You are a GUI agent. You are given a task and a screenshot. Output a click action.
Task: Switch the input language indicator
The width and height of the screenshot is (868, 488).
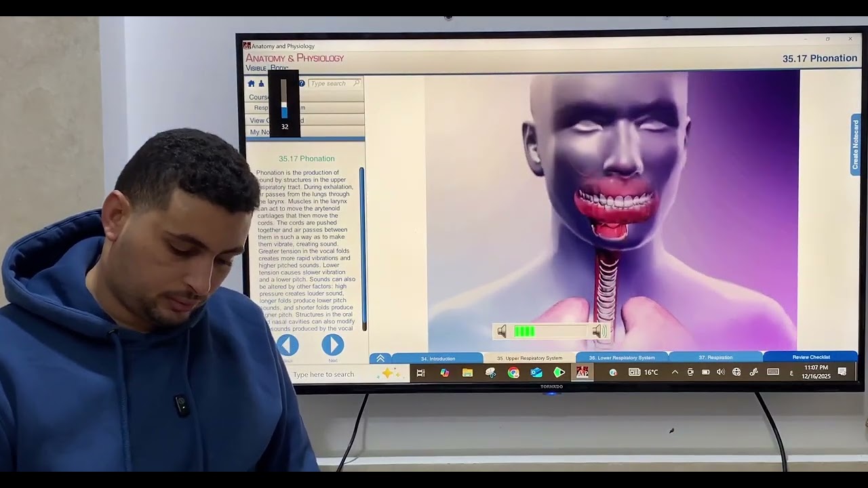(x=791, y=372)
